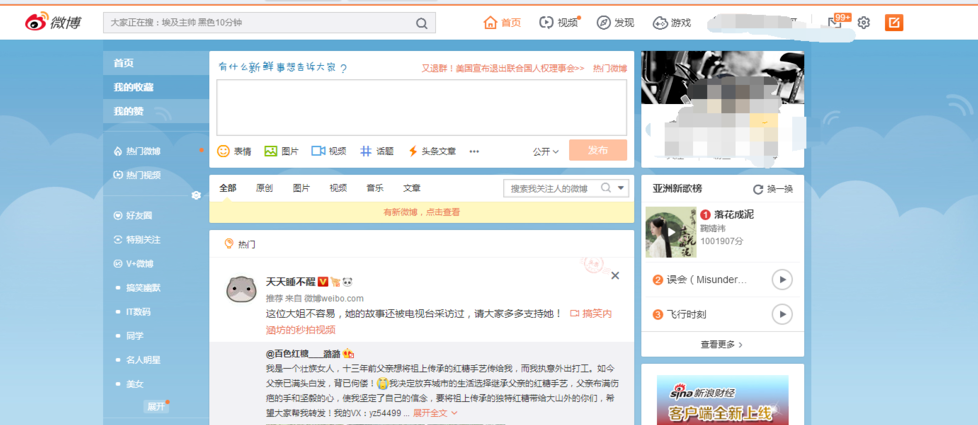Open 头条文章 article editor

click(x=432, y=151)
